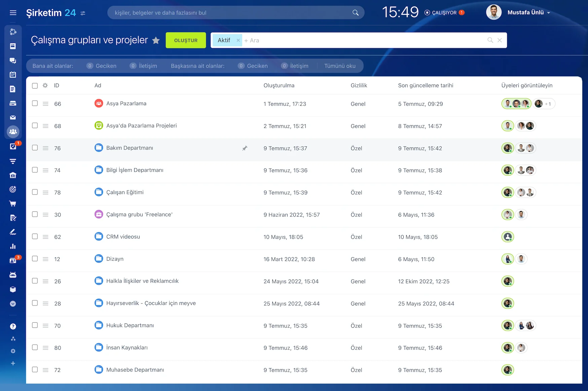Expand the +1 members on Asya Pazarlama

coord(548,104)
